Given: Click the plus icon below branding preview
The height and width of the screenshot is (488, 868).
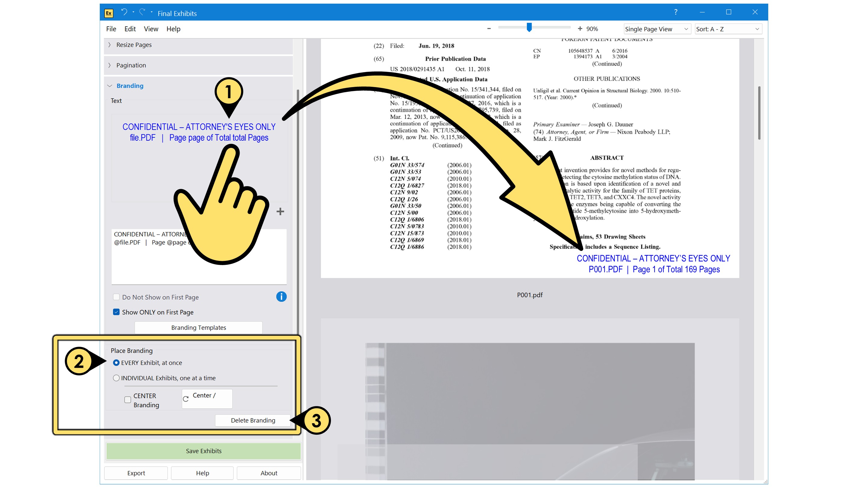Looking at the screenshot, I should click(280, 211).
